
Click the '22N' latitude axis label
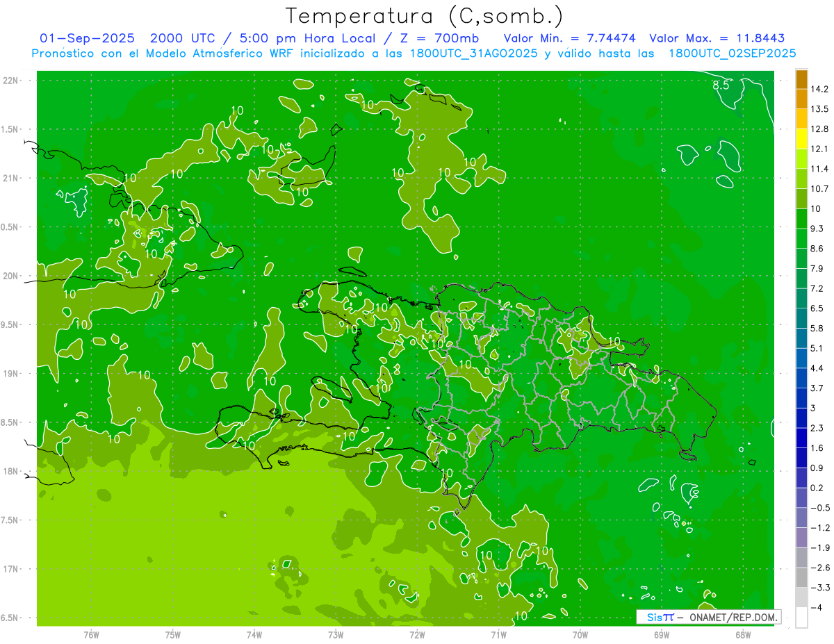(11, 81)
